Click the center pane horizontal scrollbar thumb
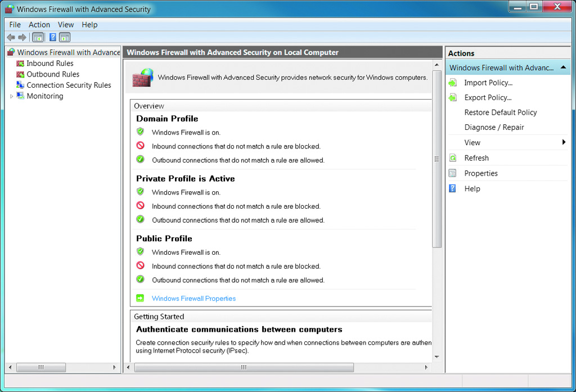This screenshot has width=576, height=392. coord(244,367)
